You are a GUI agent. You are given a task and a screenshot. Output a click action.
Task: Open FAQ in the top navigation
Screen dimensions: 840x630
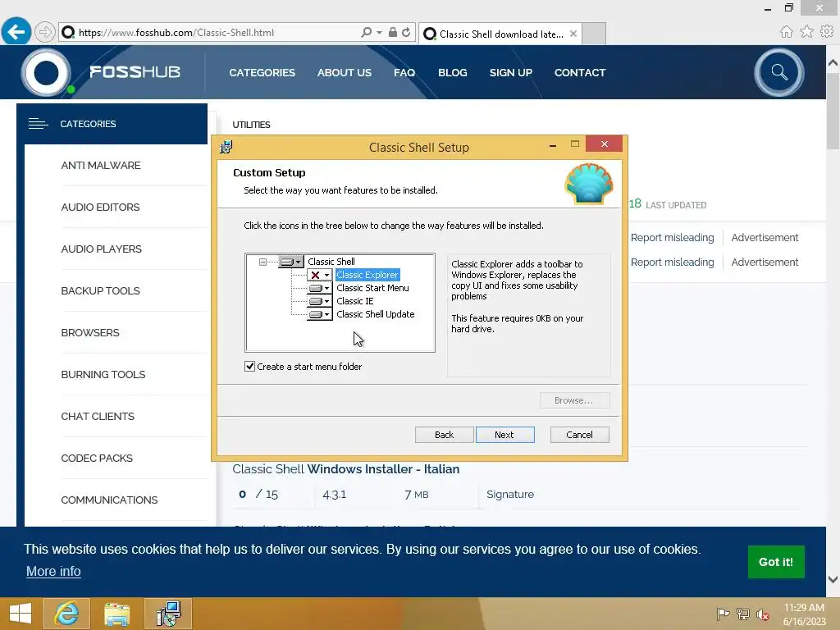[404, 72]
